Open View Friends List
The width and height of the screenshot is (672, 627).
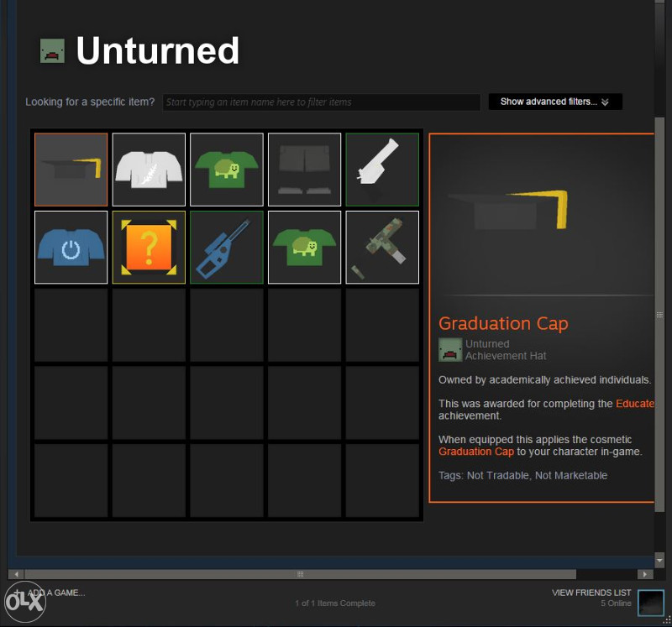(x=591, y=593)
